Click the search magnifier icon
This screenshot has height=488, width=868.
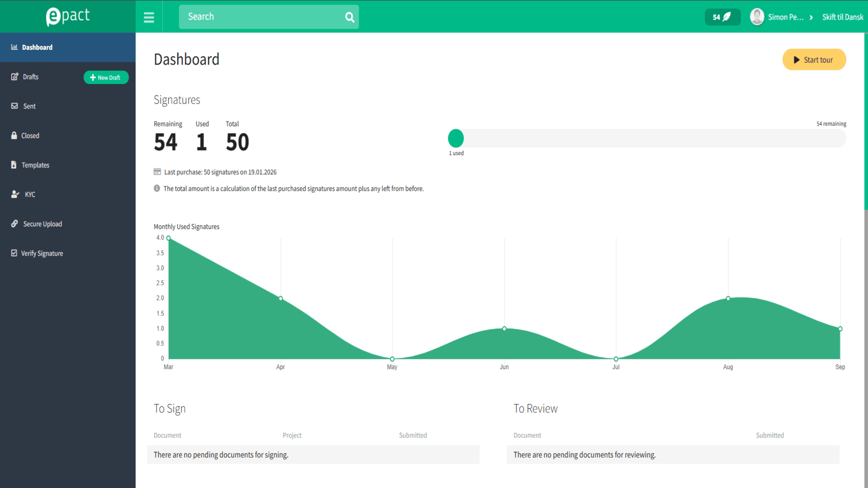[350, 17]
